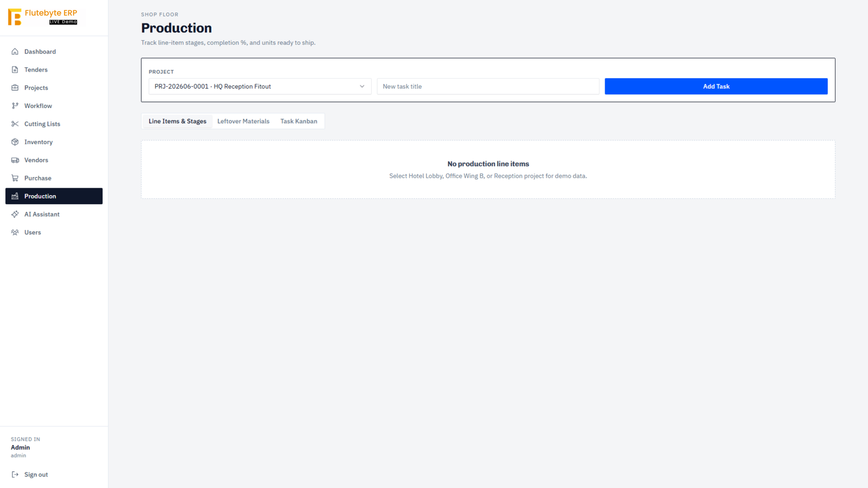Image resolution: width=868 pixels, height=488 pixels.
Task: Open the AI Assistant
Action: click(54, 214)
